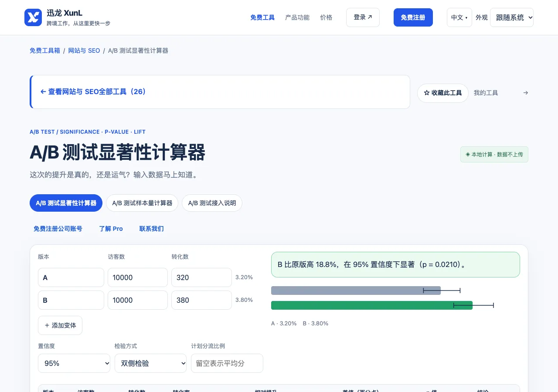Click the arrow next to 我的工具

[x=526, y=93]
